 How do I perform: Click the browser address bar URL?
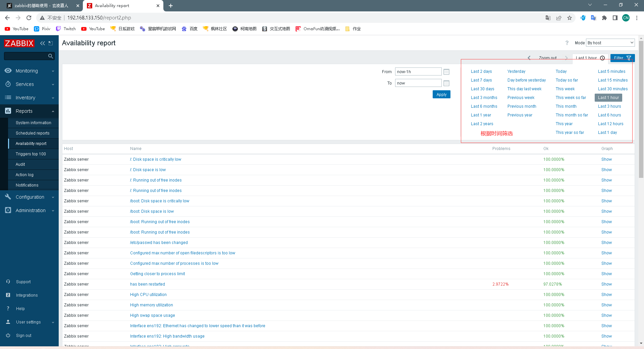pyautogui.click(x=99, y=18)
